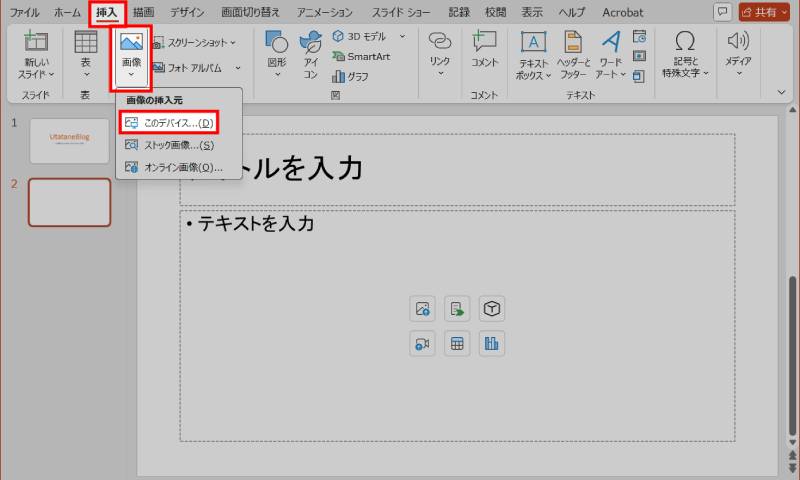
Task: Click the フォト アルバム button
Action: [188, 68]
